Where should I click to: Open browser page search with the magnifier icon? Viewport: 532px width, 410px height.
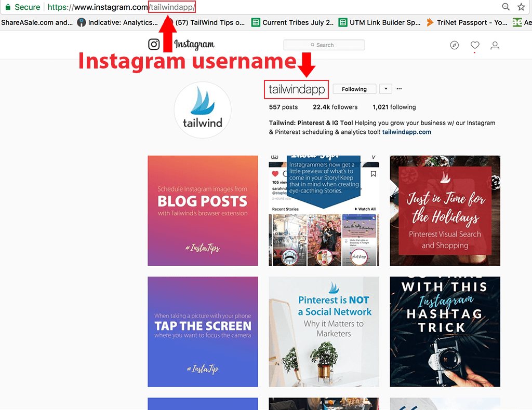click(505, 7)
